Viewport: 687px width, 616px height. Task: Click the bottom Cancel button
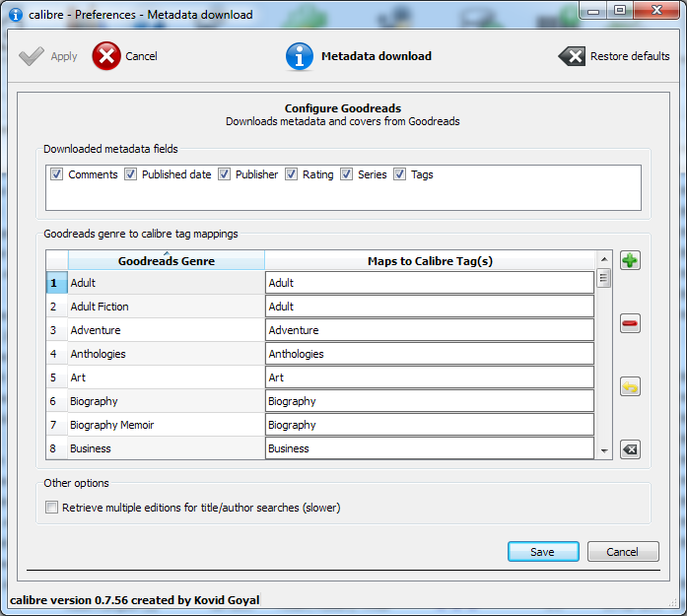click(623, 552)
